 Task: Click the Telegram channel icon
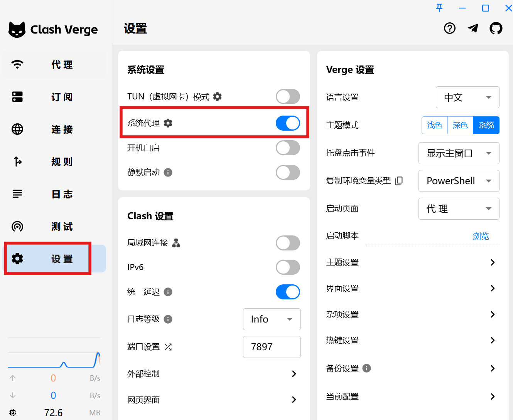point(473,28)
